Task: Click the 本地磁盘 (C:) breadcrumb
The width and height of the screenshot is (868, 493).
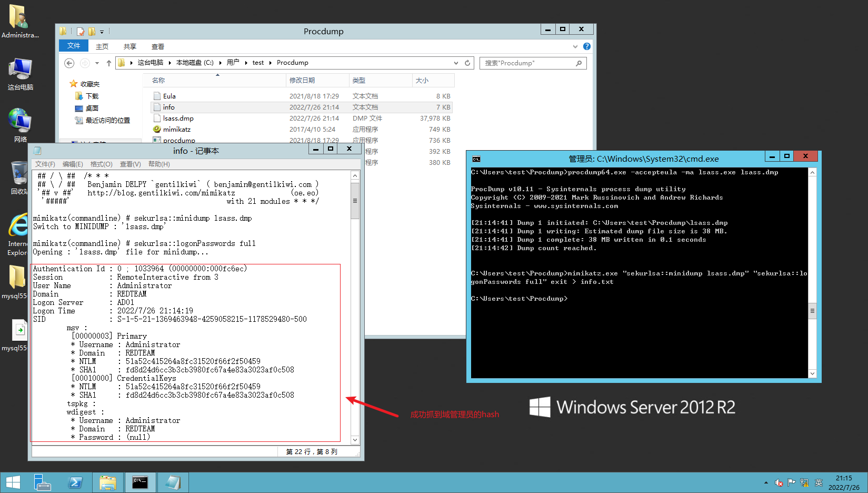Action: tap(195, 63)
